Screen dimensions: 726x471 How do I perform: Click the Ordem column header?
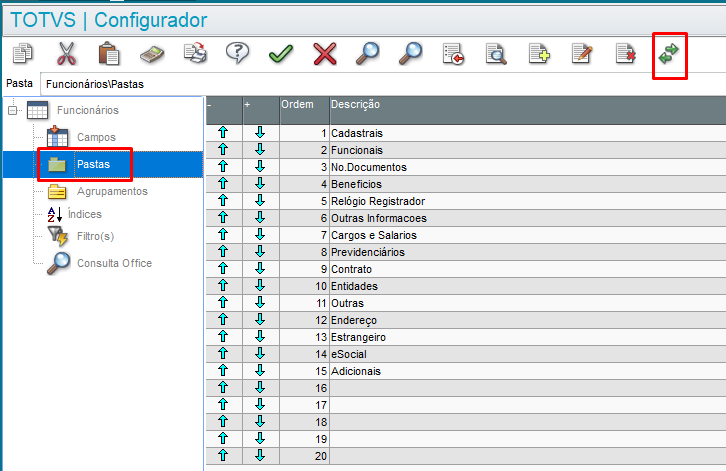coord(305,110)
